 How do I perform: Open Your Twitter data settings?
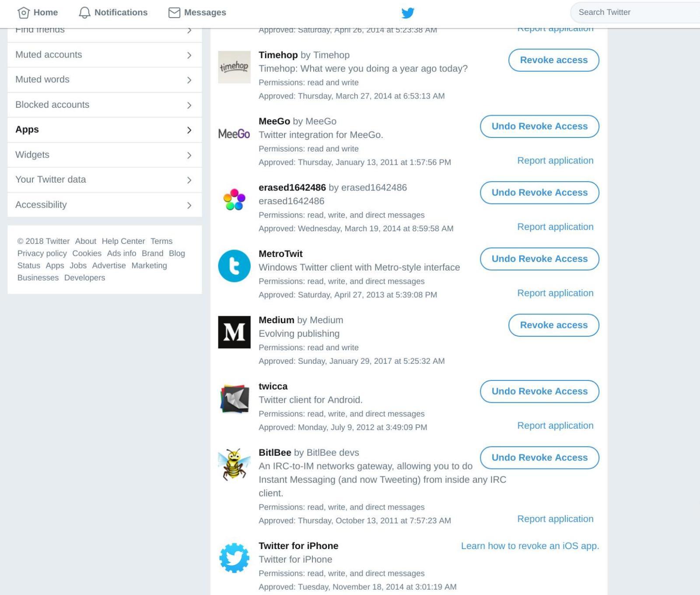tap(105, 180)
